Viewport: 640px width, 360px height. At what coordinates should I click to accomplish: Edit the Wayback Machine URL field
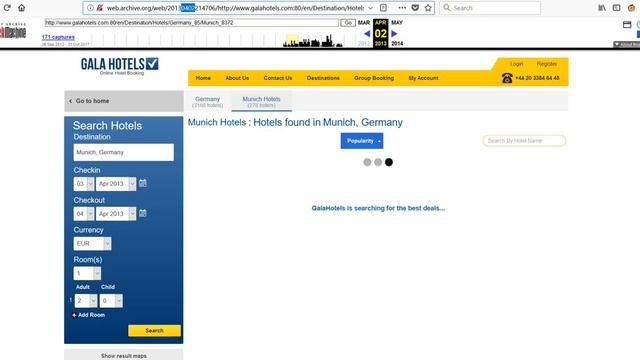191,23
